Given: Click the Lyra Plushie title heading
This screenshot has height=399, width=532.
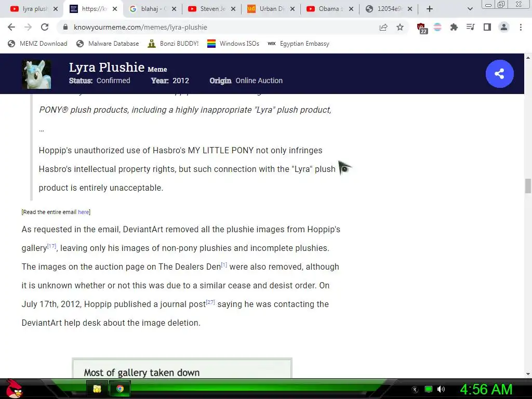Looking at the screenshot, I should 107,67.
